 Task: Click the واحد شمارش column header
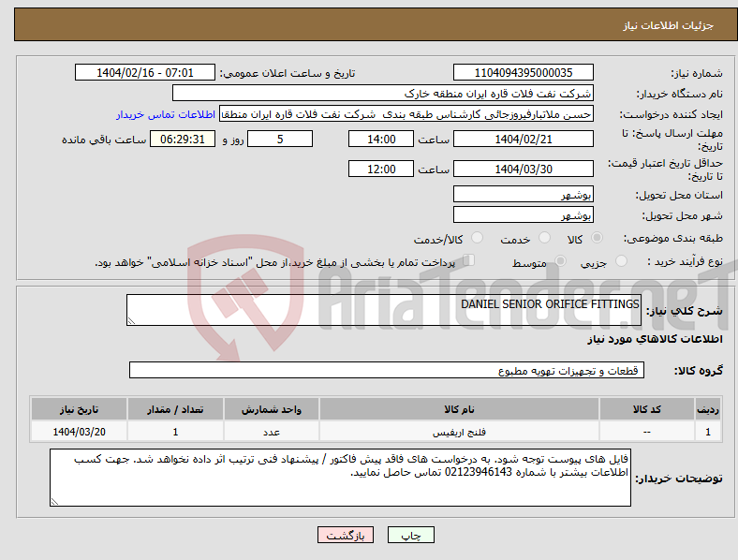tap(272, 409)
